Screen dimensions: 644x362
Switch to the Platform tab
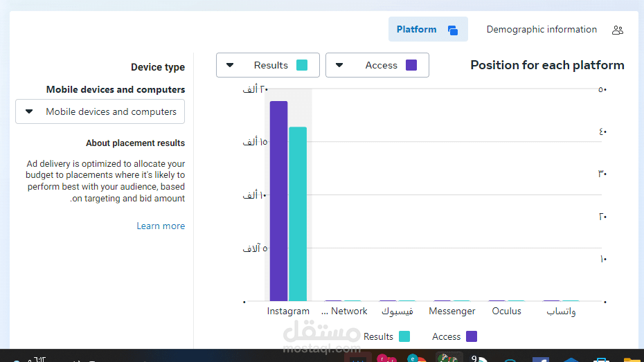[428, 29]
